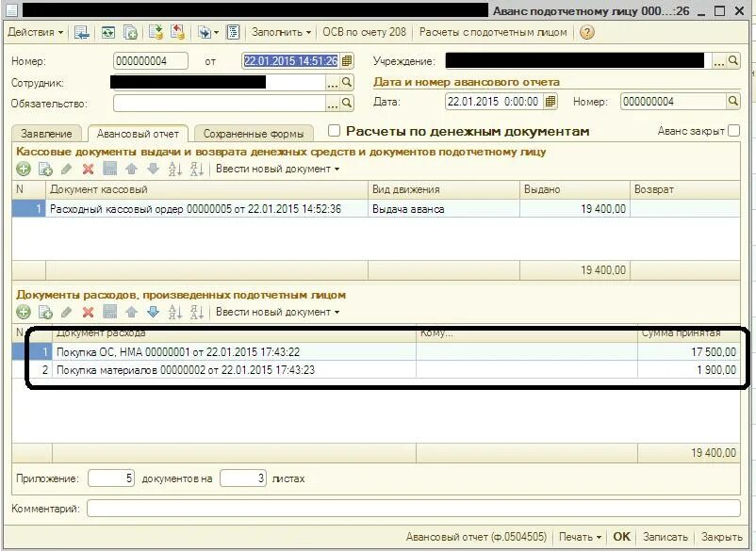Click Документ кассовый column header
Image resolution: width=756 pixels, height=551 pixels.
point(206,189)
